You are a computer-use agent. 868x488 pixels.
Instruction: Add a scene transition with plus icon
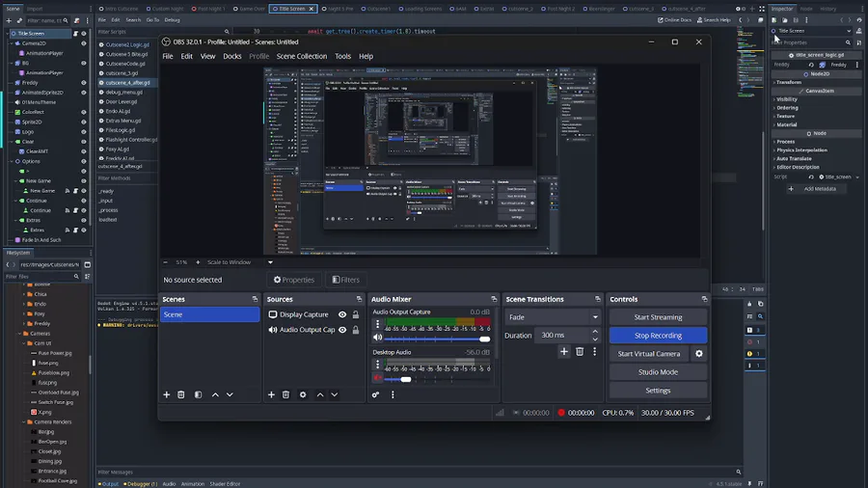pos(564,352)
